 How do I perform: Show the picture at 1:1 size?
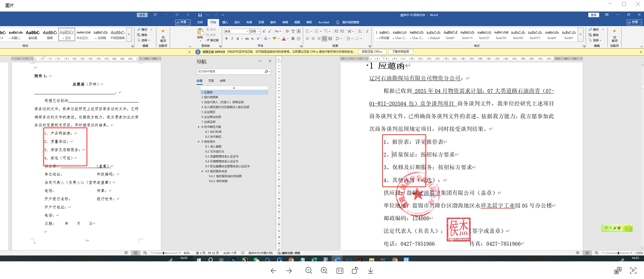[x=340, y=271]
